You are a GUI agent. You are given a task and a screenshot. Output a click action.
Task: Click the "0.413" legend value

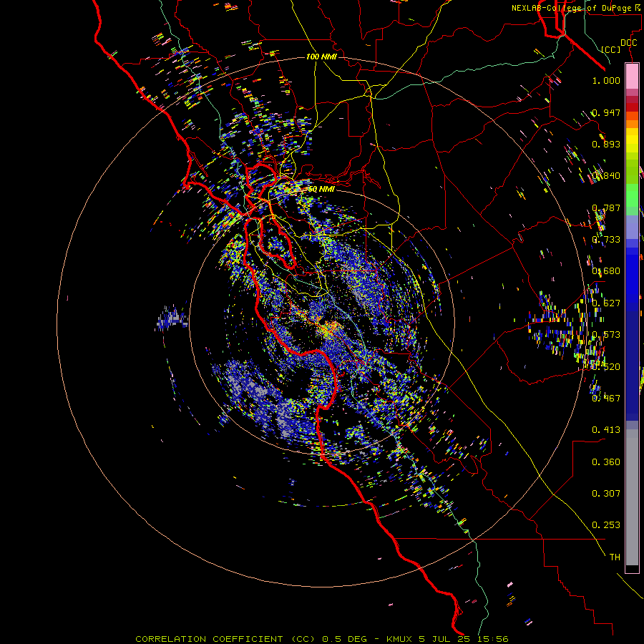pyautogui.click(x=606, y=430)
